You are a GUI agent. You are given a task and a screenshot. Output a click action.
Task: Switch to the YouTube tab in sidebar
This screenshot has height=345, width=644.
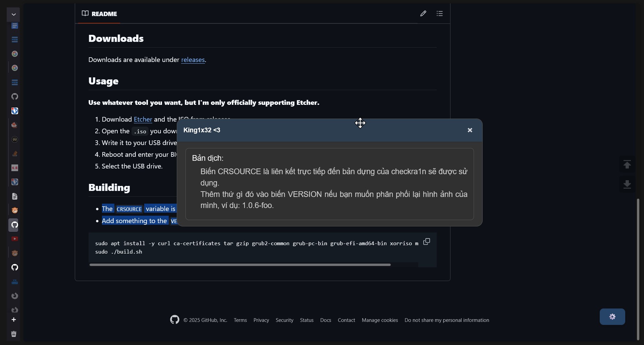point(15,239)
